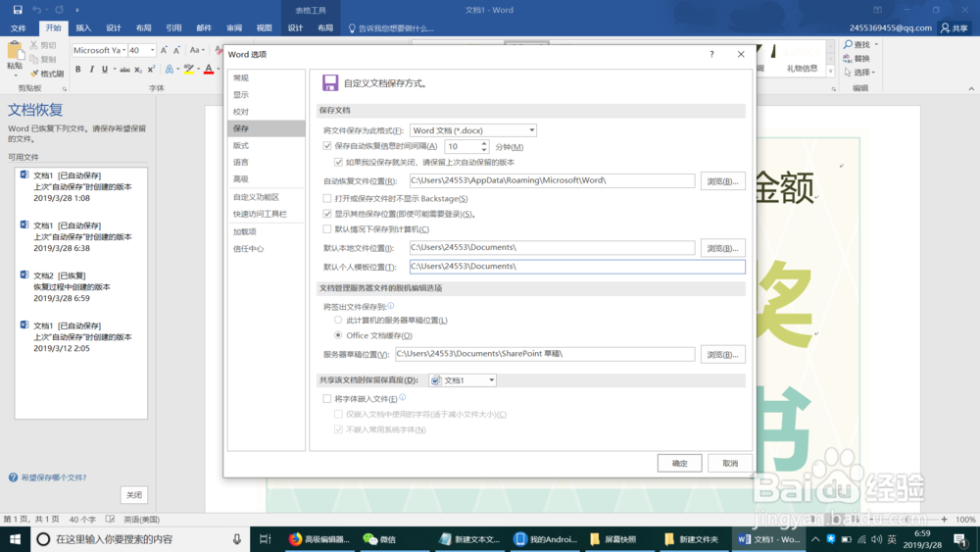Toggle the keep last autosaved version checkbox
Viewport: 980px width, 552px height.
(339, 162)
